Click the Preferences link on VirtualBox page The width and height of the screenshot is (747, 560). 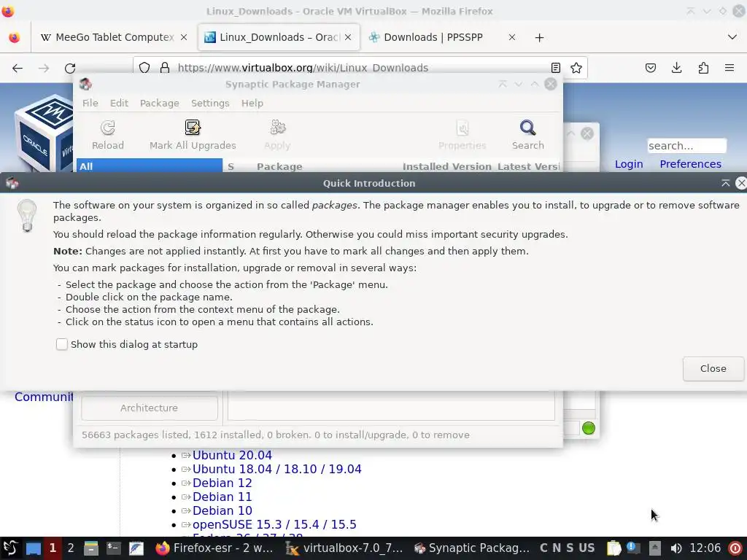point(690,164)
